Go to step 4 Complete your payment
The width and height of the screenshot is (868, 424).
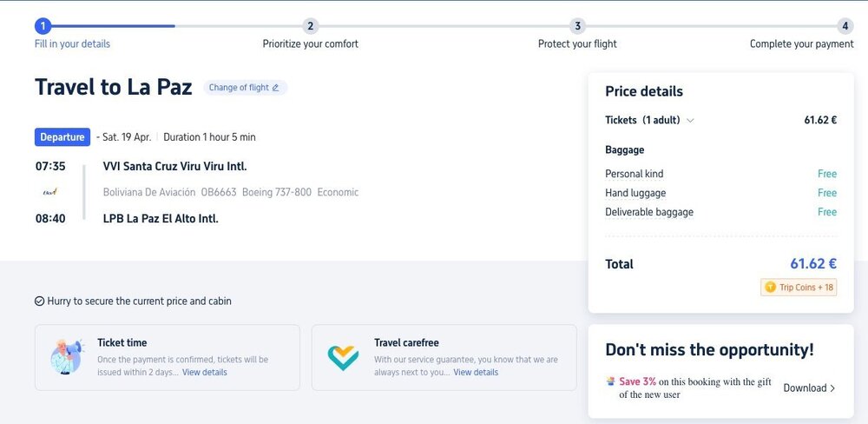pyautogui.click(x=845, y=26)
